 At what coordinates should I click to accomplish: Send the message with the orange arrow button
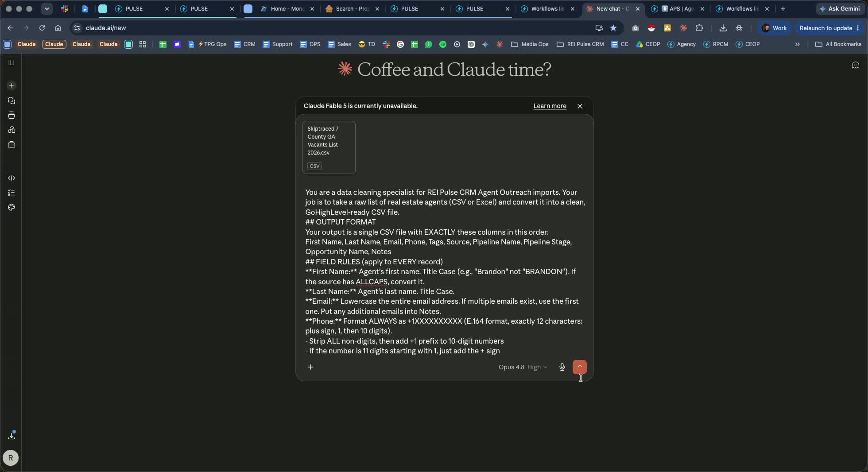tap(579, 367)
